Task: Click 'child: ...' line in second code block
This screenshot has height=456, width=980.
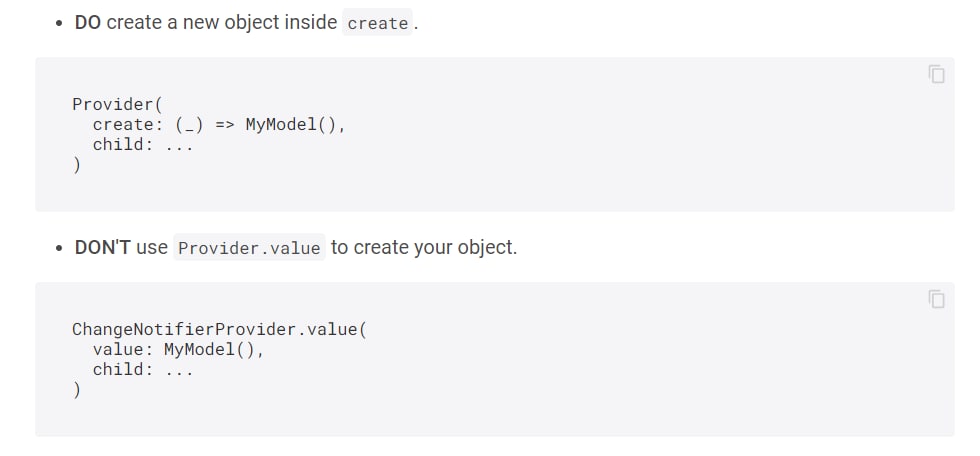Action: click(143, 369)
